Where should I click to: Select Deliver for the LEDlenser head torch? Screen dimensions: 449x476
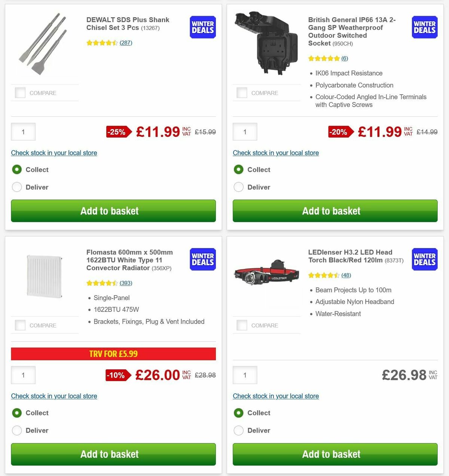[238, 430]
